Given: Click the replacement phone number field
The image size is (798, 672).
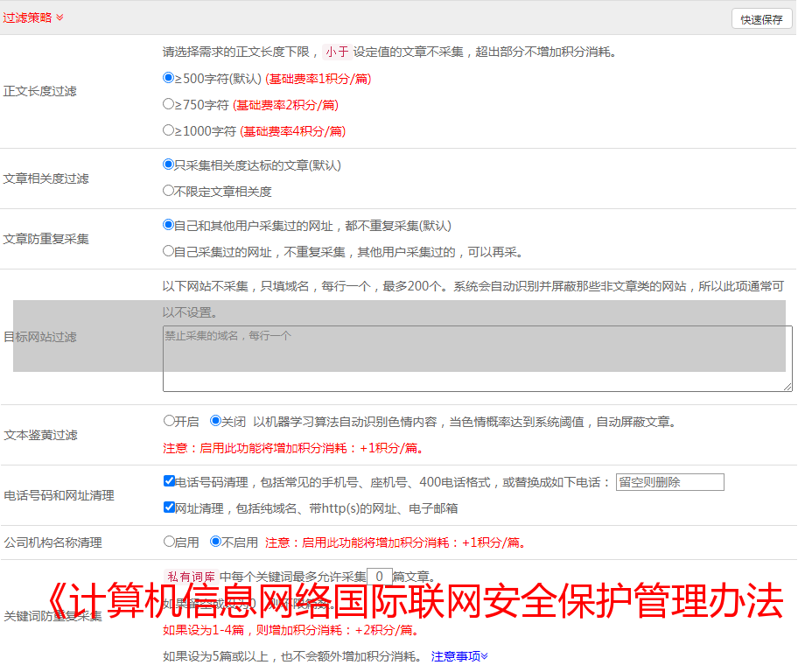Looking at the screenshot, I should tap(669, 482).
